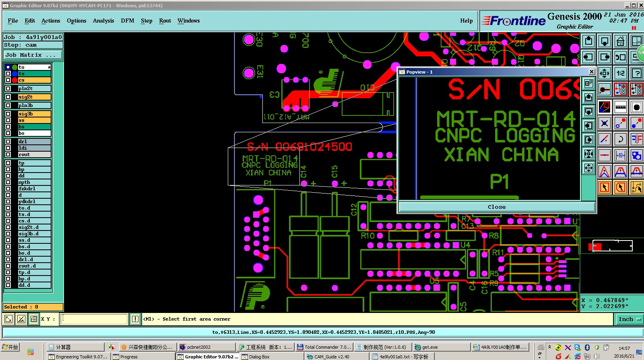Screen dimensions: 644x360
Task: Click the home view icon
Action: click(621, 41)
